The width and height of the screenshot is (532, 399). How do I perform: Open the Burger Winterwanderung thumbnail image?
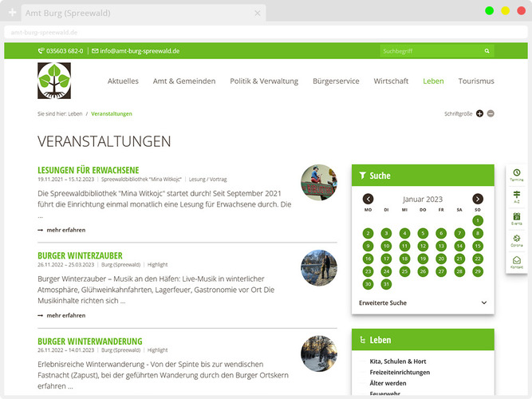[318, 353]
